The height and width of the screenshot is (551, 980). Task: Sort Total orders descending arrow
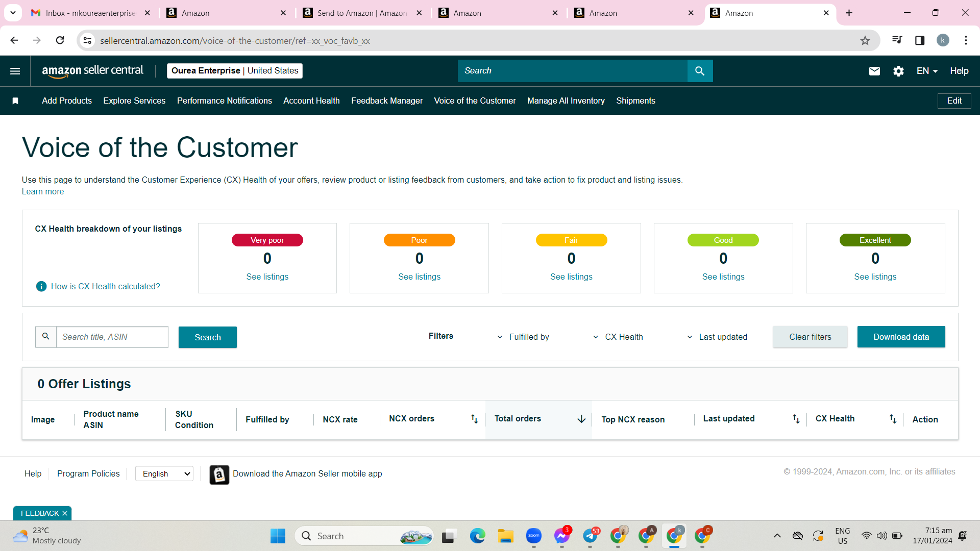pos(581,419)
